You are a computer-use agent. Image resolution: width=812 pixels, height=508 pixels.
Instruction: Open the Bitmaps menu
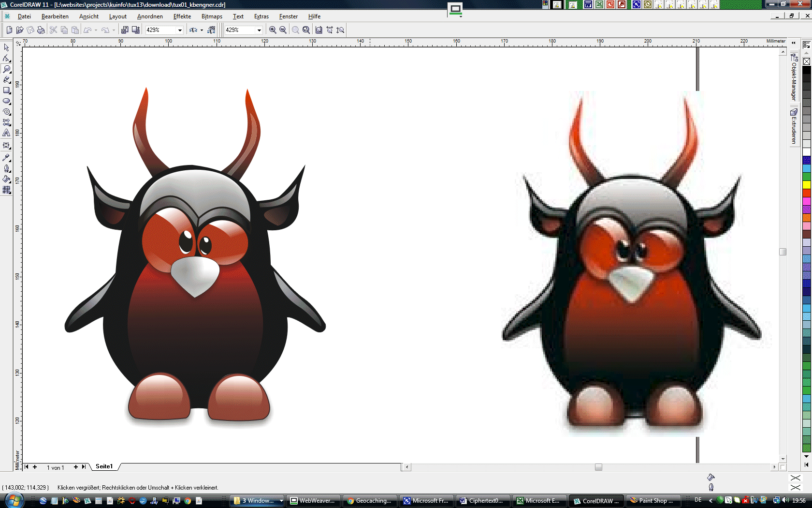point(212,16)
